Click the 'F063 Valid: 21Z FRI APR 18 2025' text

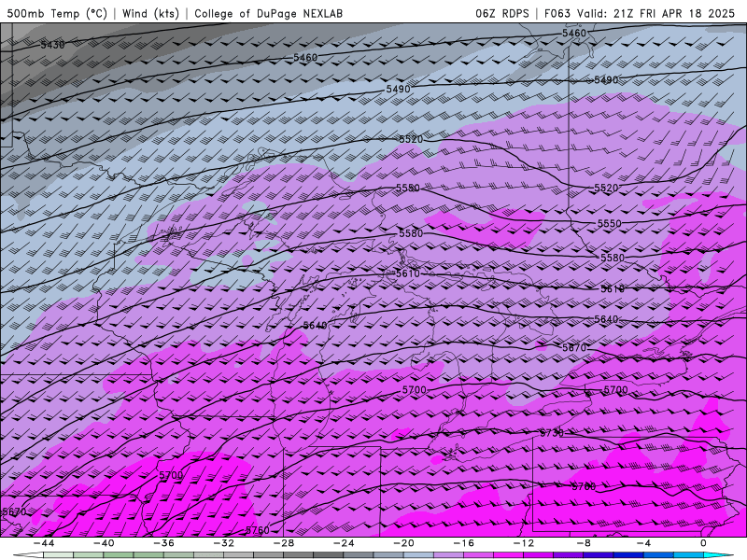(x=640, y=13)
